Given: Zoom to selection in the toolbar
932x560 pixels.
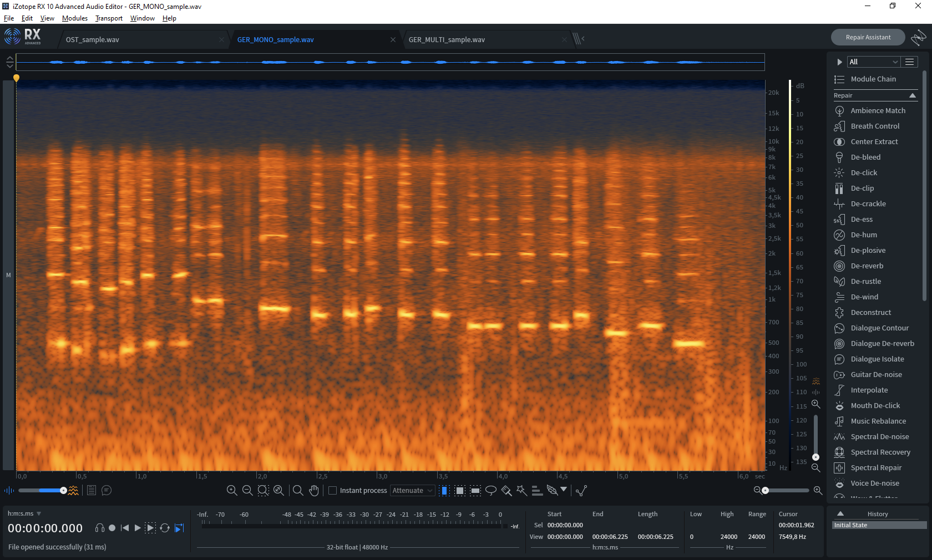Looking at the screenshot, I should 263,491.
